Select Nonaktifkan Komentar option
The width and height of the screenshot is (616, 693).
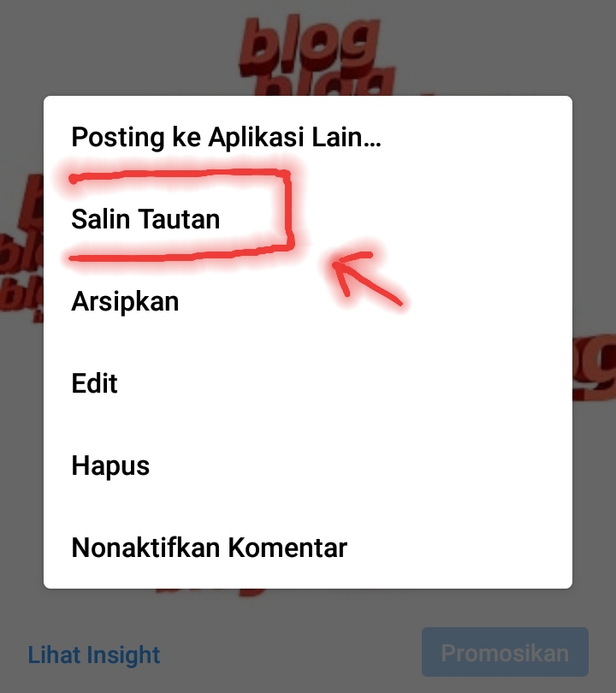[307, 548]
